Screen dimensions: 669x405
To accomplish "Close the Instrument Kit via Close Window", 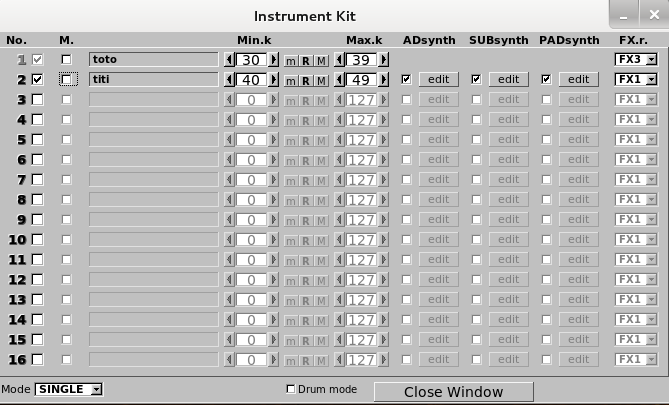I will point(454,392).
